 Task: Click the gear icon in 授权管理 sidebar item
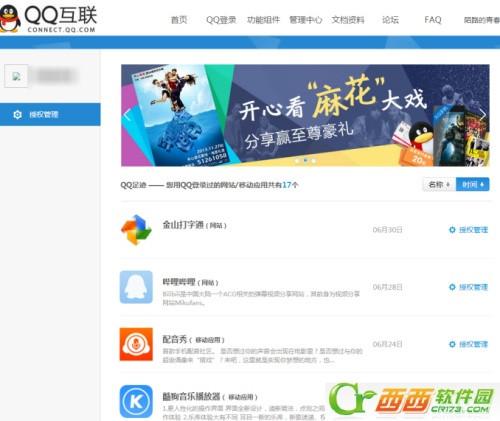tap(17, 115)
